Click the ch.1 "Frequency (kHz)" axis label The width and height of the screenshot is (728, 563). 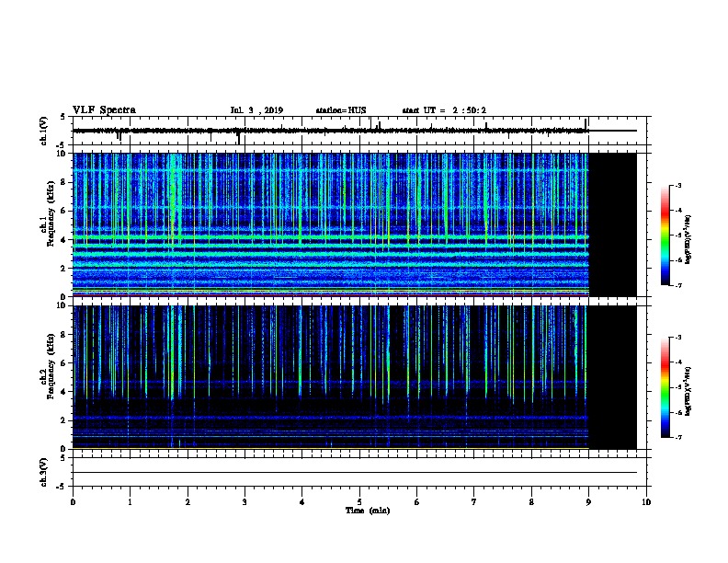pos(51,213)
